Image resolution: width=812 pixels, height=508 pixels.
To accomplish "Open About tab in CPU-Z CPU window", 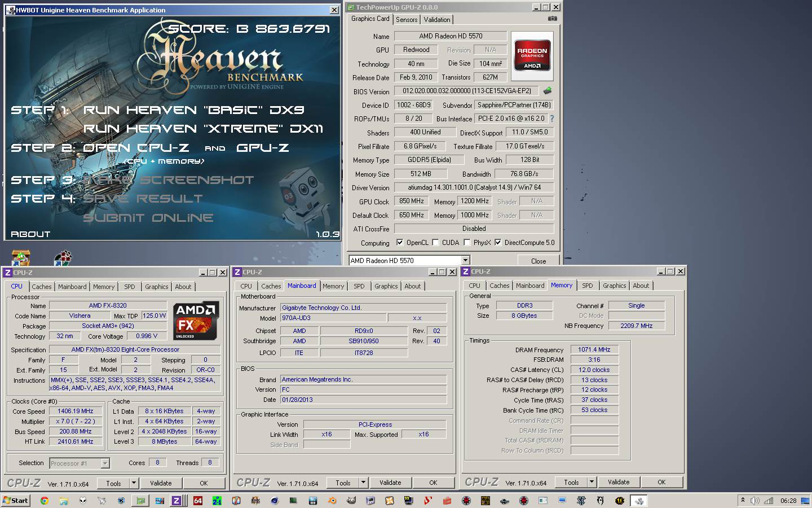I will (x=183, y=287).
